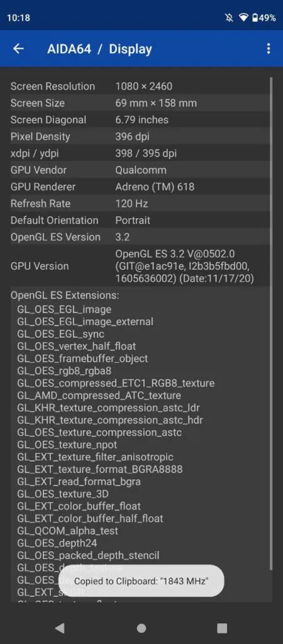Tap the muted notifications bell icon
Viewport: 283px width, 644px height.
tap(229, 18)
